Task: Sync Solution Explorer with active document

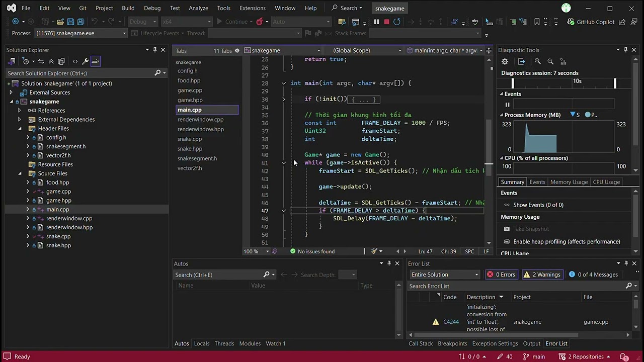Action: click(x=41, y=61)
